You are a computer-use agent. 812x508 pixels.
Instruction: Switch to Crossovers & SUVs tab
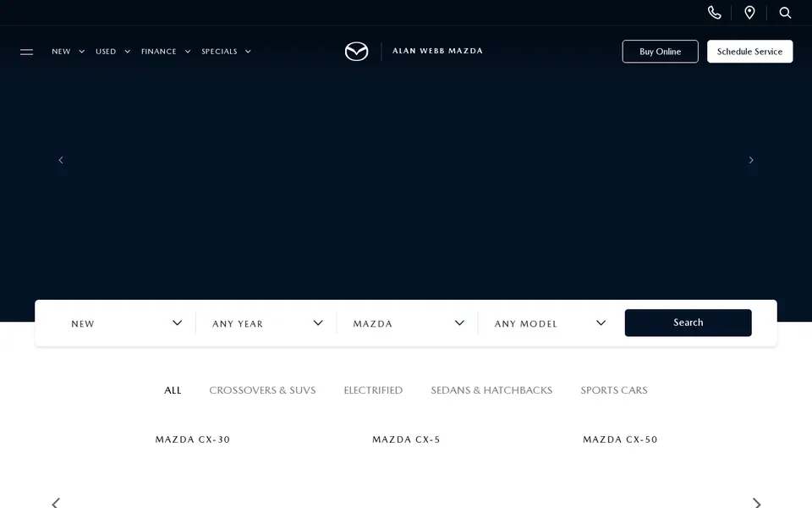pos(262,390)
